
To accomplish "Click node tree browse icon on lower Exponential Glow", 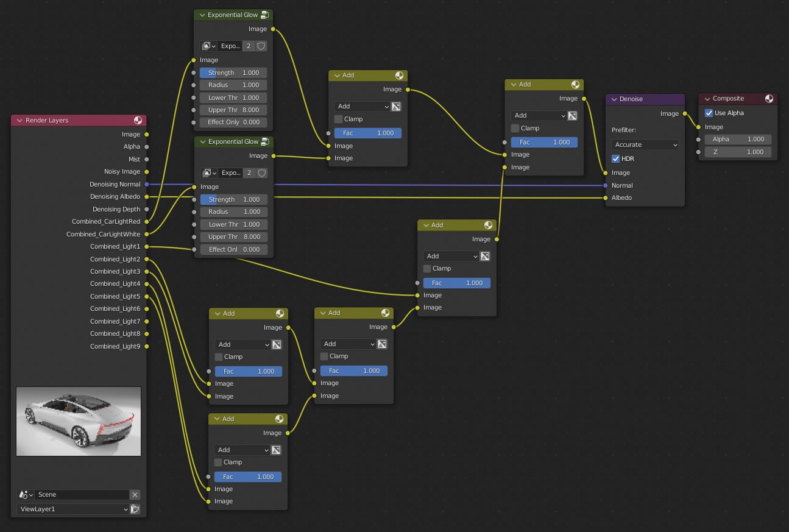I will 209,172.
